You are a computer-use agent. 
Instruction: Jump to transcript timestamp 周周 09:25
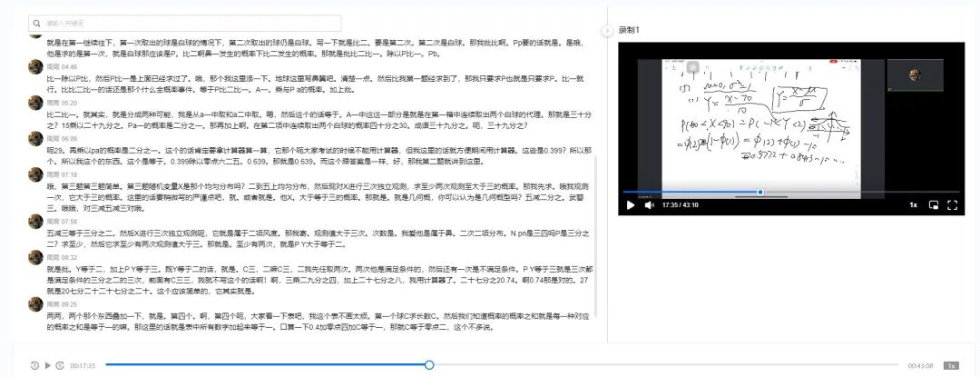[62, 304]
